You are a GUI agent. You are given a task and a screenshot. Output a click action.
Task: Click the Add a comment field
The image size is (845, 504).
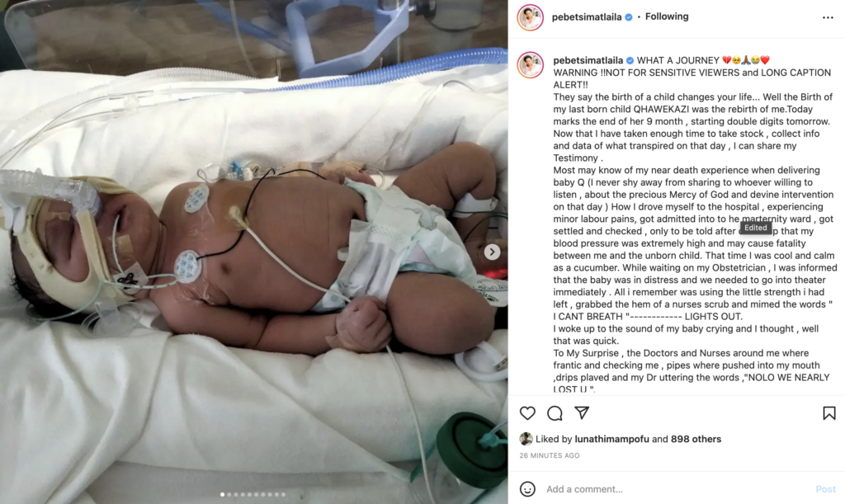point(677,489)
